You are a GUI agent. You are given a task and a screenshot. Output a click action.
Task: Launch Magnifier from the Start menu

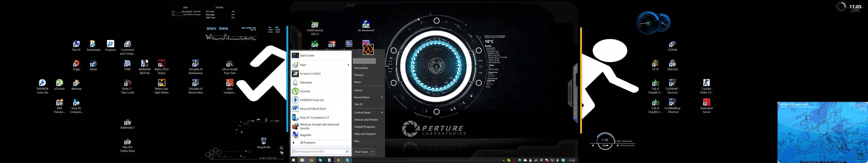click(x=321, y=135)
